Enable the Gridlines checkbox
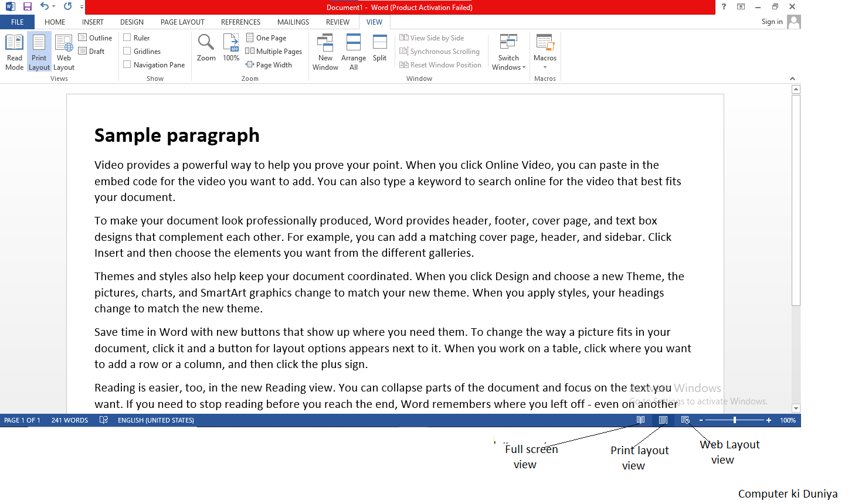855x504 pixels. pos(127,51)
